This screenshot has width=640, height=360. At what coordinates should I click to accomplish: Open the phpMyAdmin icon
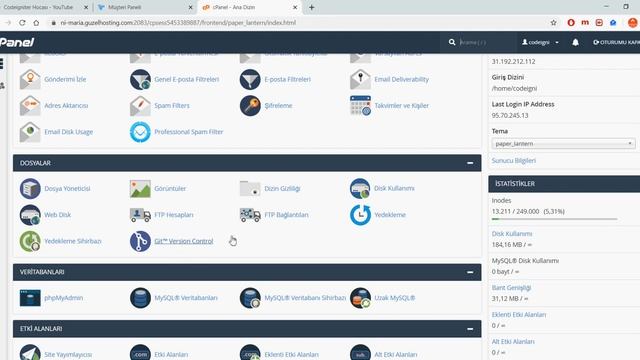(30, 298)
